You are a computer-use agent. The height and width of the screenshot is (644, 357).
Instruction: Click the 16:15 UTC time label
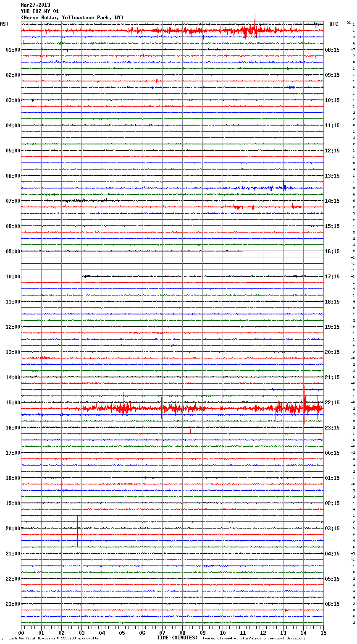pyautogui.click(x=332, y=251)
